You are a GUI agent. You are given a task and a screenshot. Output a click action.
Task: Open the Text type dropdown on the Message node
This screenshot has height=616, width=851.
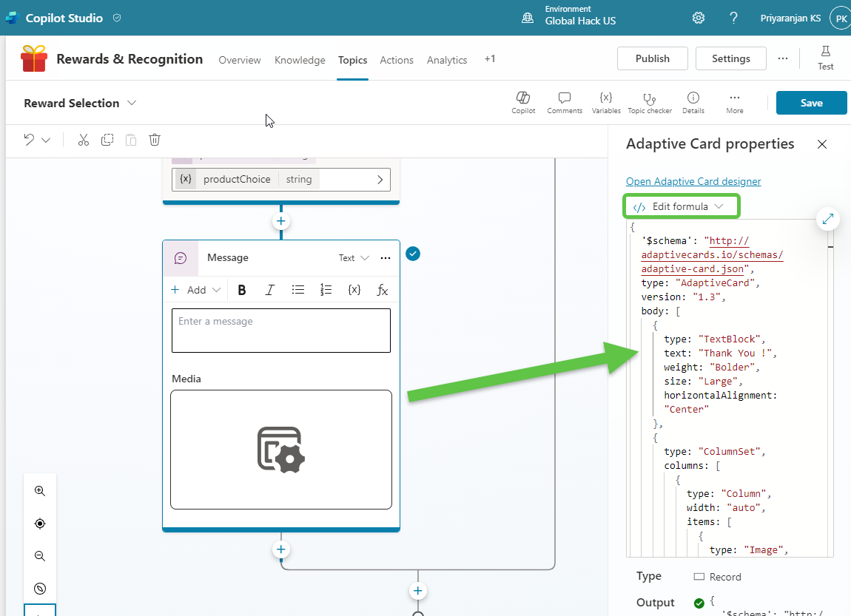[x=354, y=257]
